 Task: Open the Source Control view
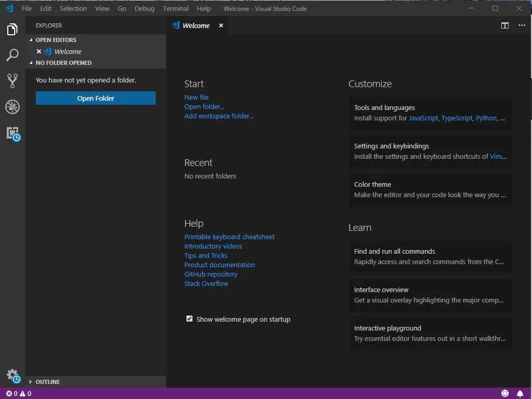click(12, 81)
